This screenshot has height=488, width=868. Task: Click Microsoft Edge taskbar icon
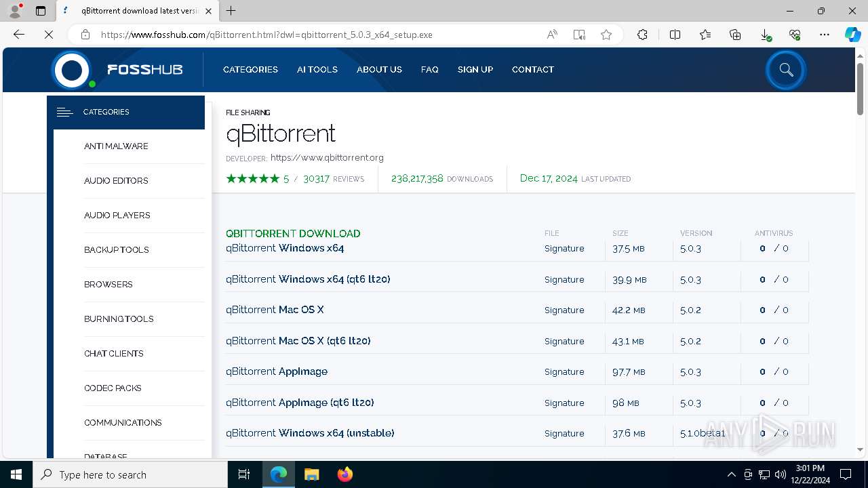coord(279,474)
